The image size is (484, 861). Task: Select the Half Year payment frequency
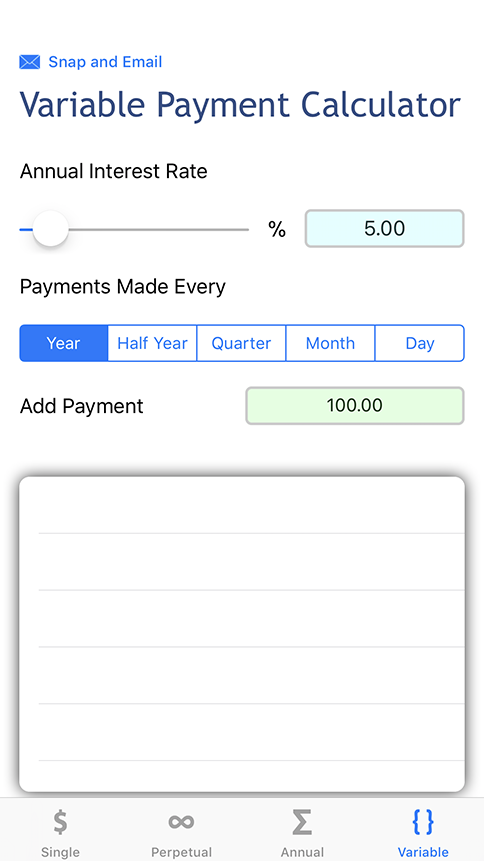(x=152, y=343)
